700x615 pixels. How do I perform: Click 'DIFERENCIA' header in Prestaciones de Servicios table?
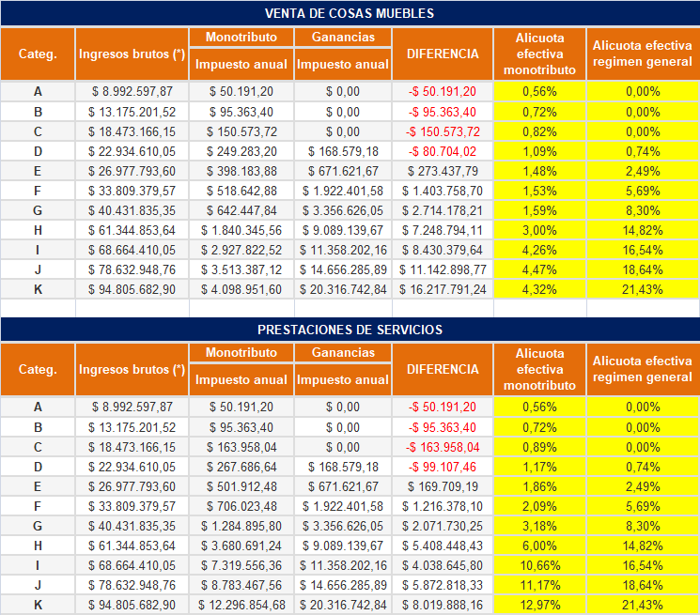tap(443, 369)
